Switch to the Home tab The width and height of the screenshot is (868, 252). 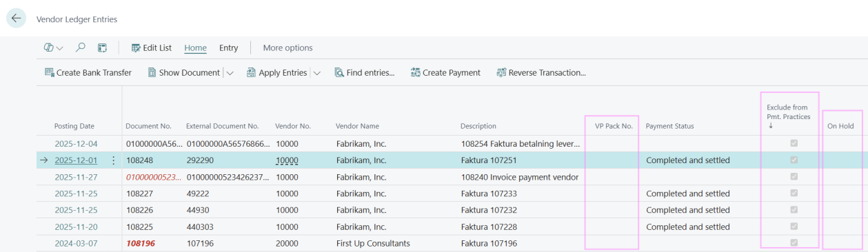[196, 48]
